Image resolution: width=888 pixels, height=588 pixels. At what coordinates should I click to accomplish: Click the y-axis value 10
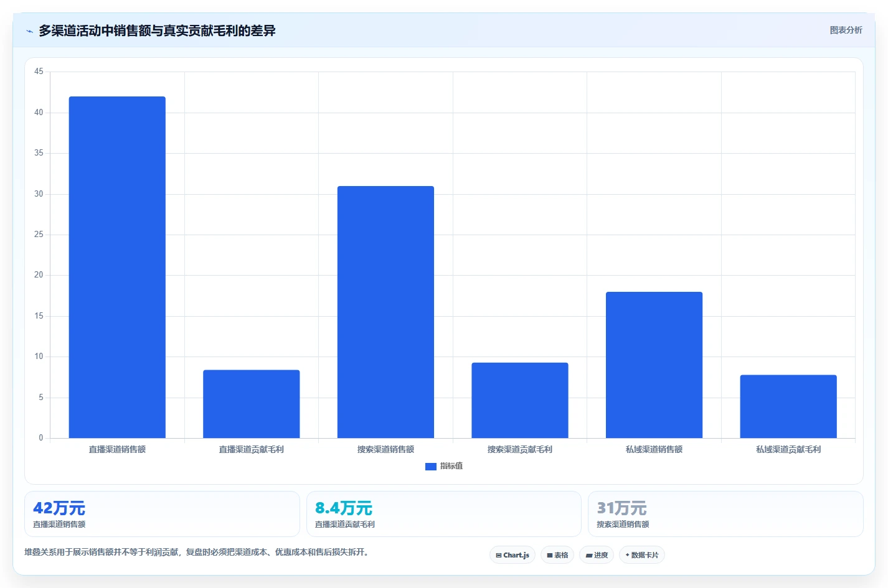pos(39,357)
